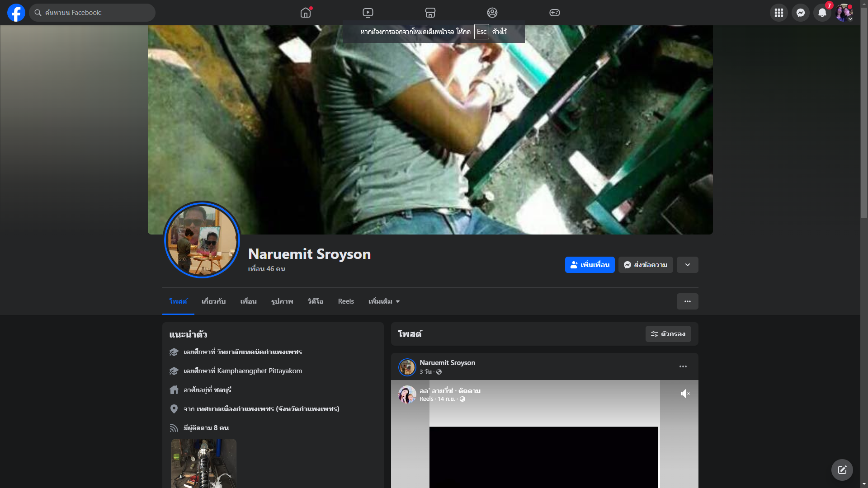Open the Marketplace icon
Viewport: 868px width, 488px height.
click(430, 13)
